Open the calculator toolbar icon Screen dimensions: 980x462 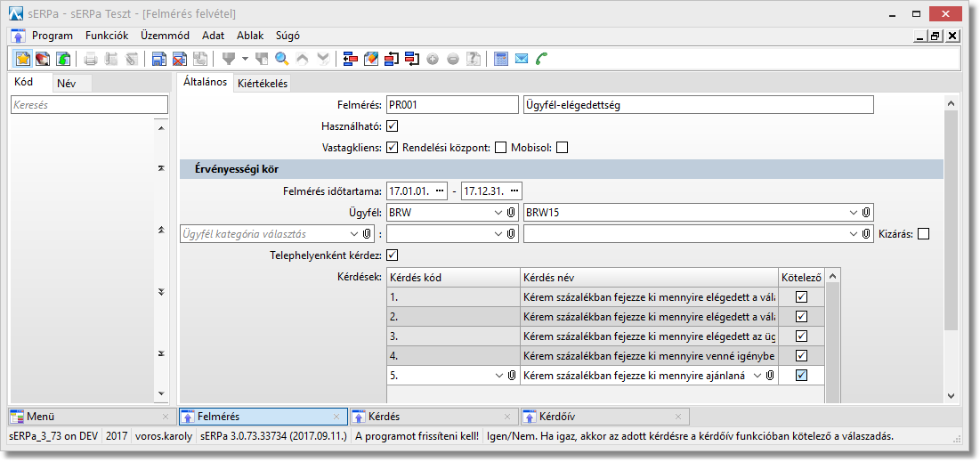click(x=501, y=59)
